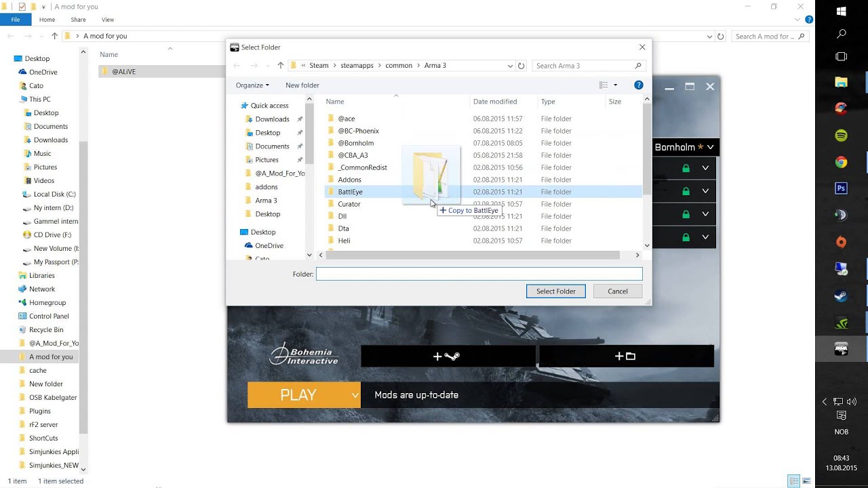Open Control Panel in Explorer tree
This screenshot has width=868, height=488.
49,316
